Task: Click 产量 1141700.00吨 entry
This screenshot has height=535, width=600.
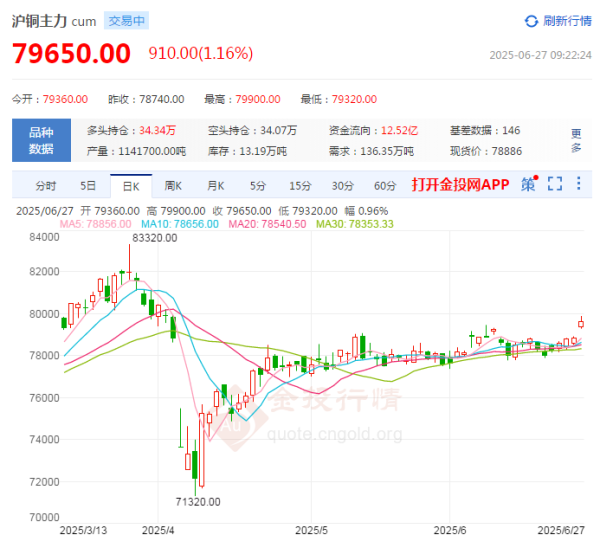Action: coord(136,151)
